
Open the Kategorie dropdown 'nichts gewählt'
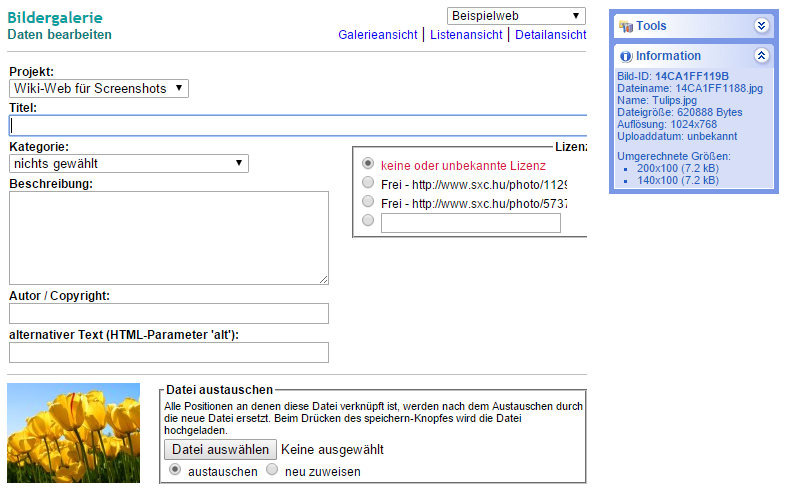coord(129,164)
